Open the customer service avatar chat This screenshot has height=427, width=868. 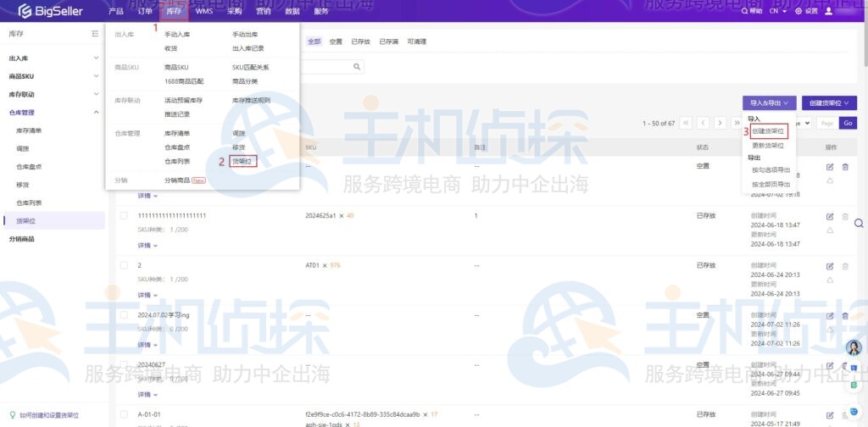pos(854,348)
